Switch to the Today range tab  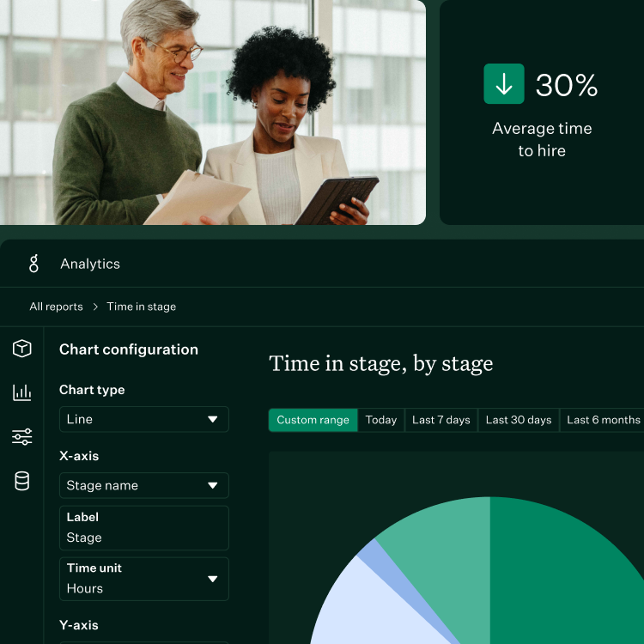point(381,420)
